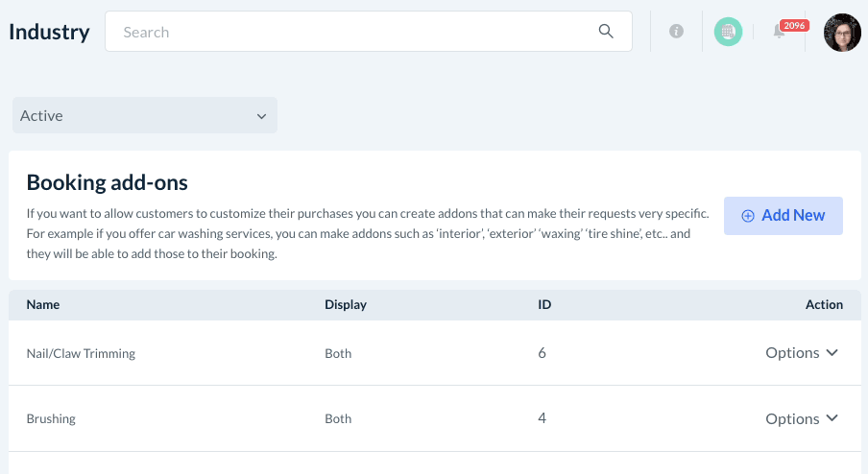Image resolution: width=868 pixels, height=474 pixels.
Task: Click the Name column header
Action: tap(43, 305)
